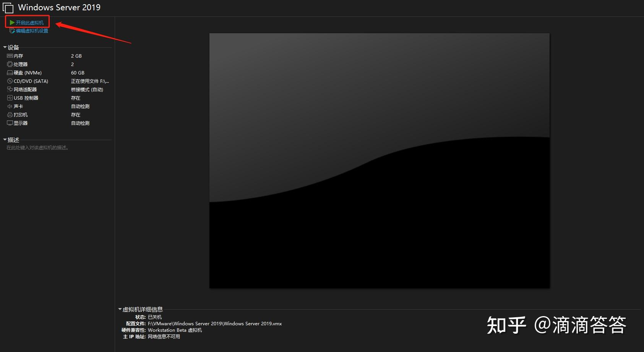The height and width of the screenshot is (352, 644).
Task: Click the 网络适配器 device label
Action: (25, 89)
